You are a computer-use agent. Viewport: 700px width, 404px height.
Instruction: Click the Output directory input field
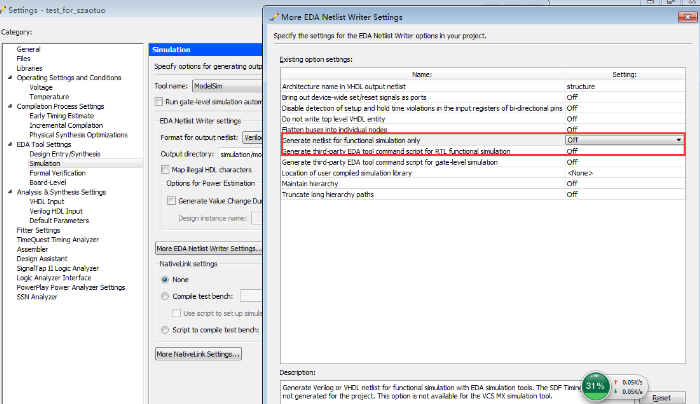tap(240, 154)
